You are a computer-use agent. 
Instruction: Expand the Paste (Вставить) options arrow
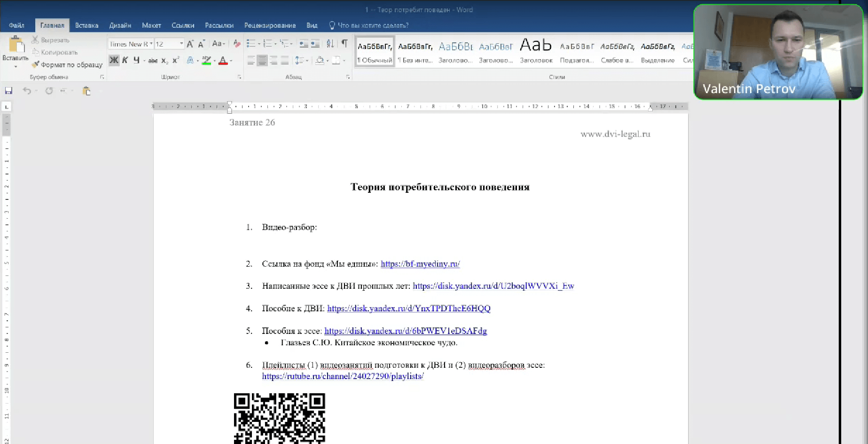[16, 66]
